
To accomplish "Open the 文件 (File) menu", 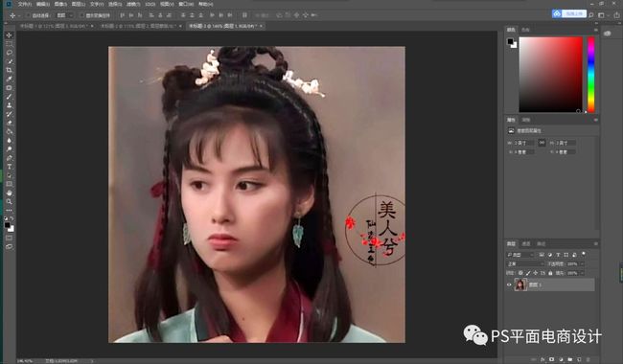I will (x=24, y=4).
